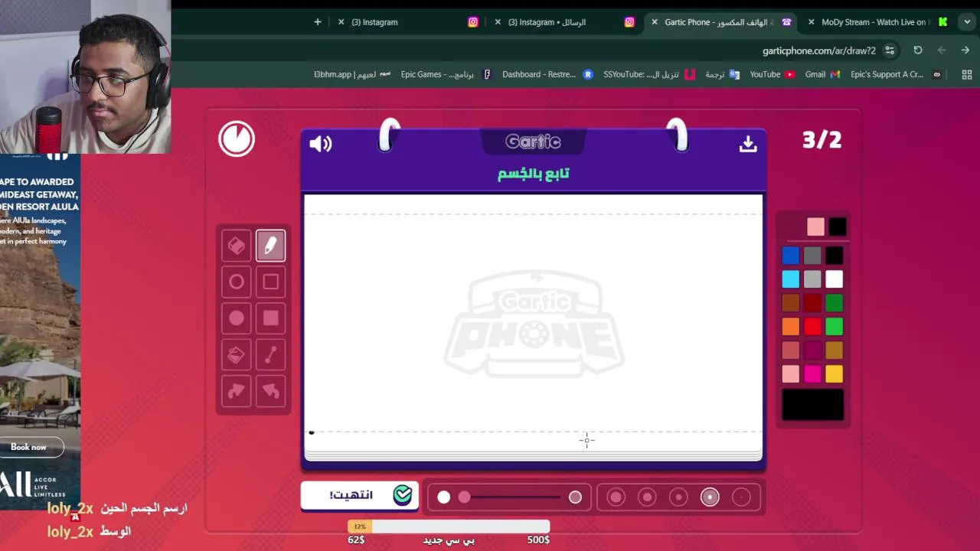Open a new browser tab with plus
The height and width of the screenshot is (551, 980).
click(x=318, y=22)
